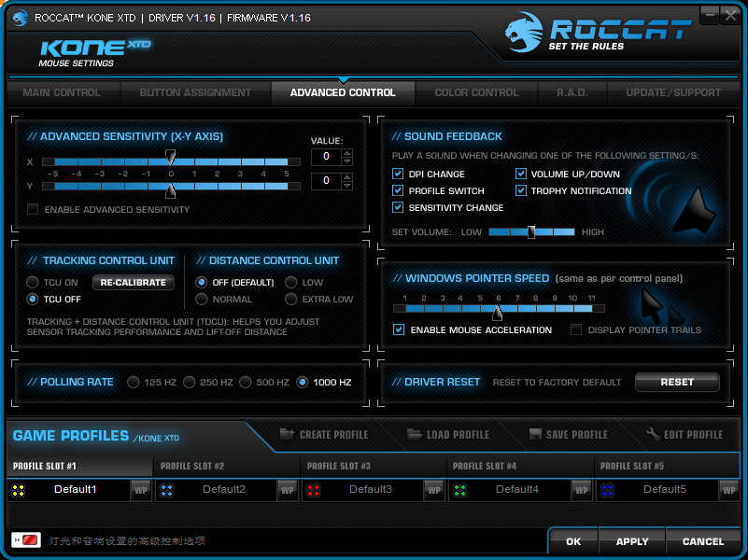Click the red language flag icon
This screenshot has height=560, width=748.
tap(26, 540)
